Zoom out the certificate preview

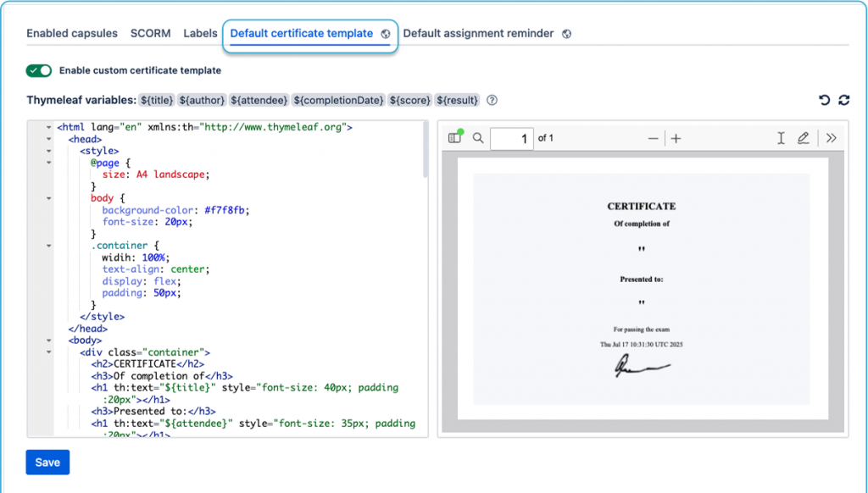[x=653, y=139]
